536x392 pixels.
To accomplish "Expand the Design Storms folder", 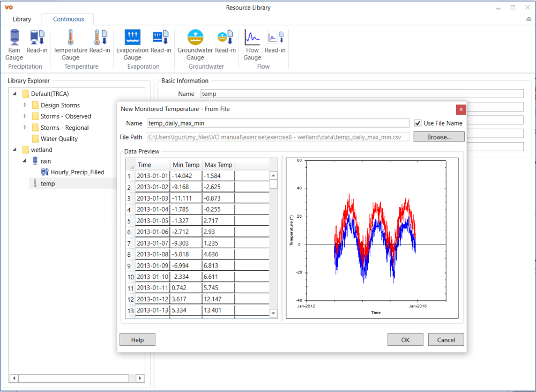I will point(25,105).
